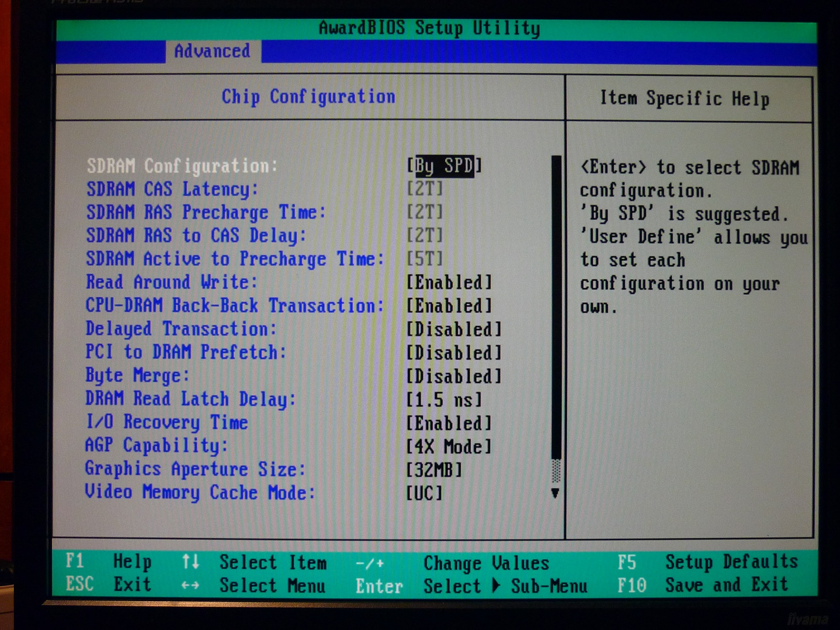Toggle CPU-DRAM Back-Back Transaction Enabled value

[449, 306]
